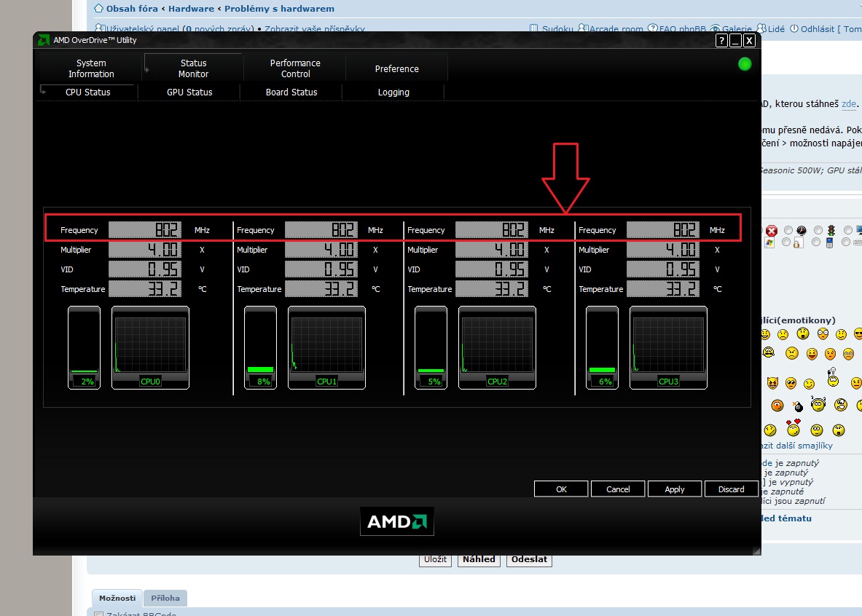The width and height of the screenshot is (862, 616).
Task: Select the radio button for the padlock topic icon
Action: 786,242
